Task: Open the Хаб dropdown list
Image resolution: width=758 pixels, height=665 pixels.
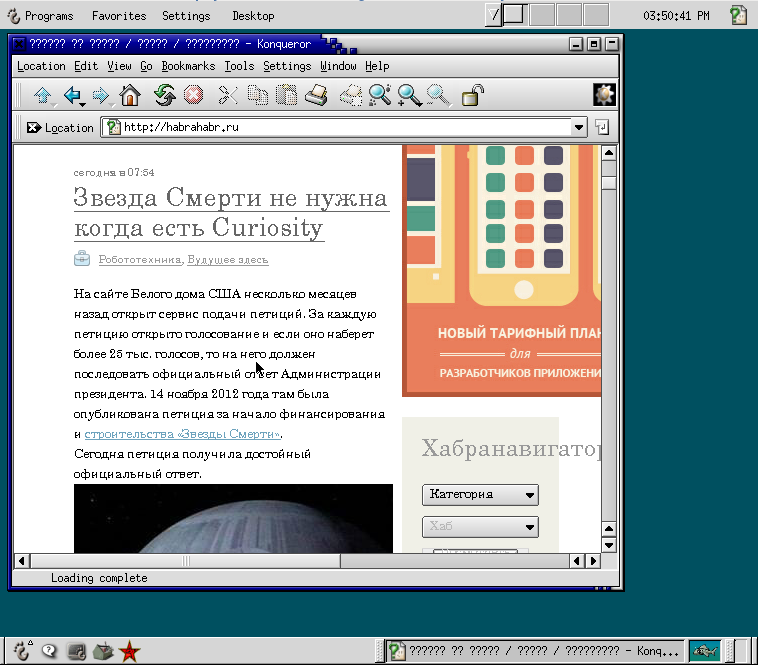Action: tap(480, 526)
